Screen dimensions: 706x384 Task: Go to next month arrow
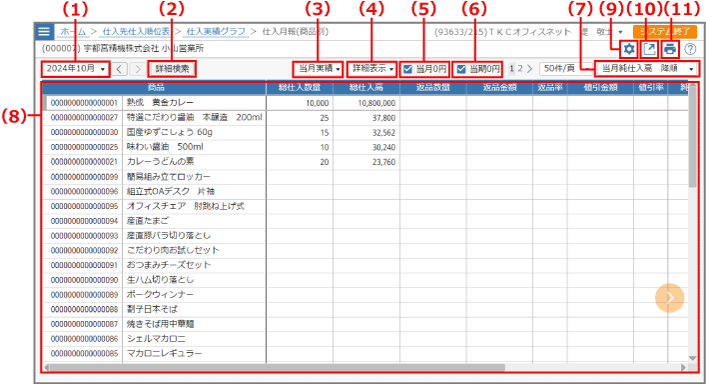[138, 69]
